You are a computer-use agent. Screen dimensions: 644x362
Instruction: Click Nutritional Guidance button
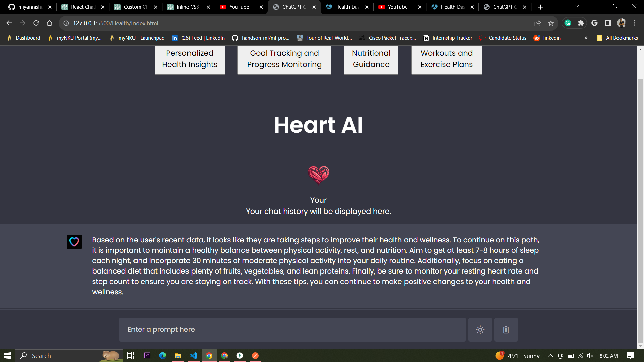[371, 59]
